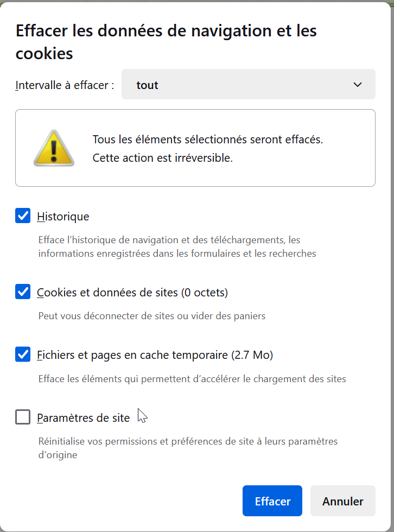Click the "Cookies et données de sites (0 octets)" label
The height and width of the screenshot is (532, 394).
pyautogui.click(x=132, y=293)
